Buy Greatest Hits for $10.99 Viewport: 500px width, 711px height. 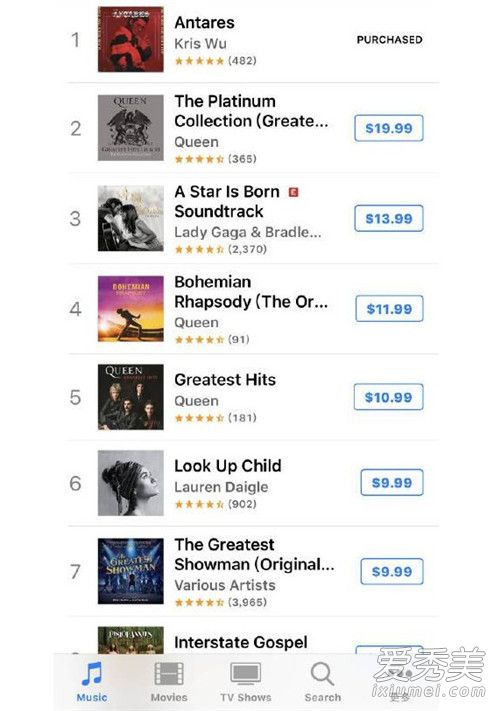(388, 397)
